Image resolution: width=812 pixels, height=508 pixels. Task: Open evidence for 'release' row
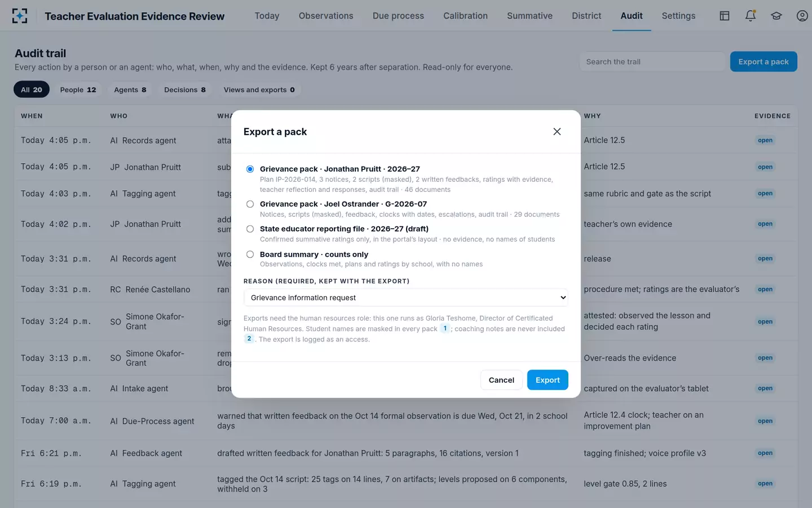coord(765,259)
